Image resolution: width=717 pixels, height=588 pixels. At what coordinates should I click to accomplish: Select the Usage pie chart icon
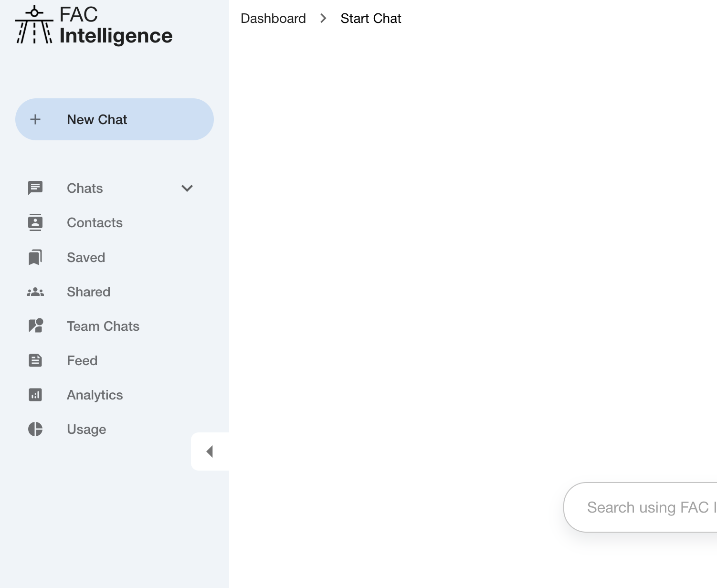[x=35, y=429]
